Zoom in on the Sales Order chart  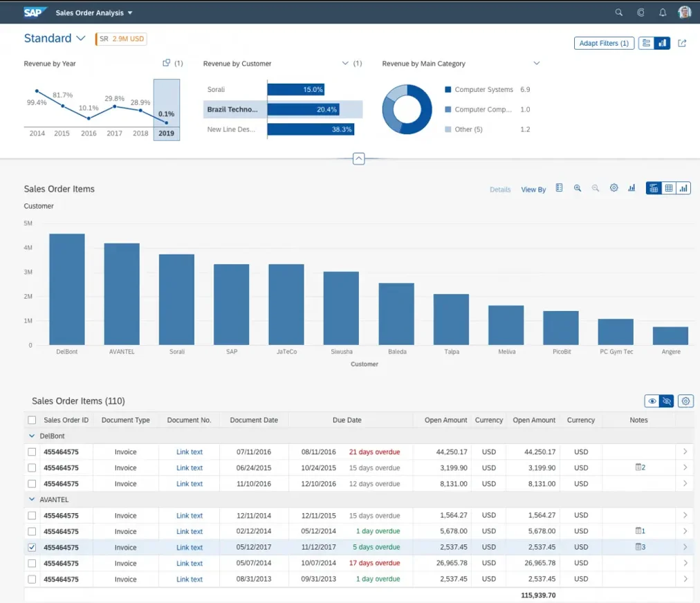click(x=578, y=188)
